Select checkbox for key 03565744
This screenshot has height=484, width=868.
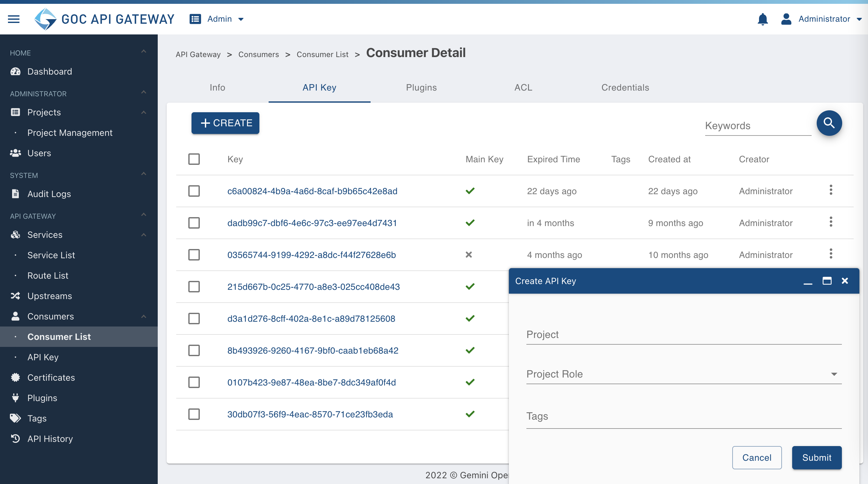pos(194,255)
